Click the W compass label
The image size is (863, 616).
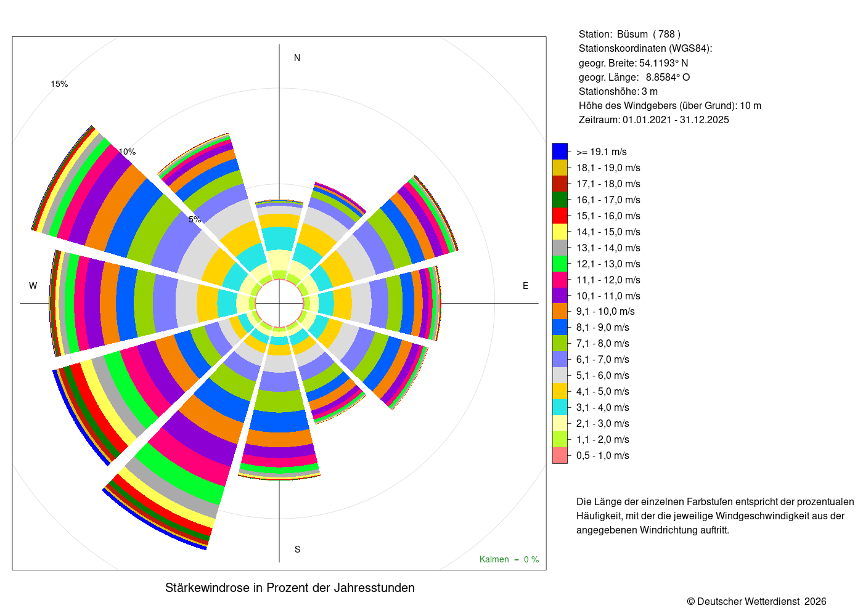tap(33, 286)
